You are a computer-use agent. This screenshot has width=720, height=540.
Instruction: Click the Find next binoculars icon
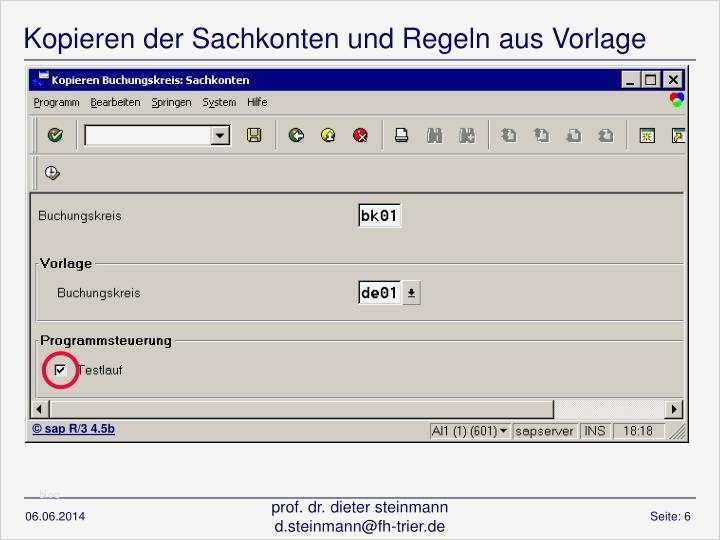(467, 135)
